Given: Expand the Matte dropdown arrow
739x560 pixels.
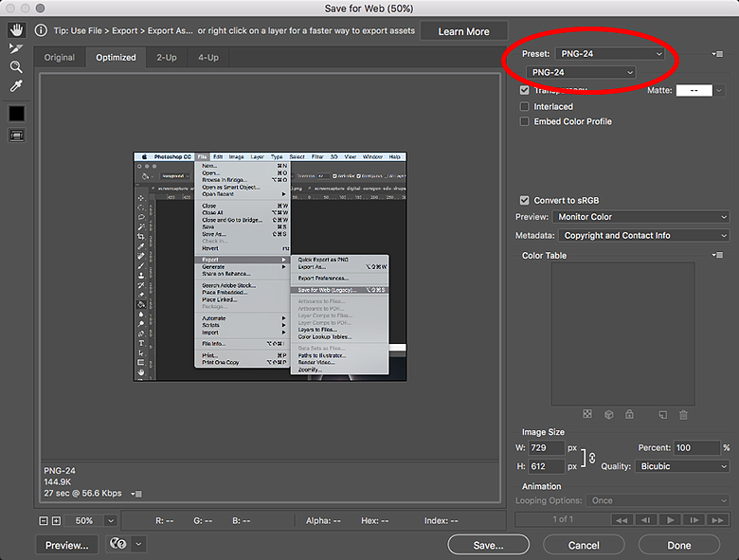Looking at the screenshot, I should coord(719,91).
